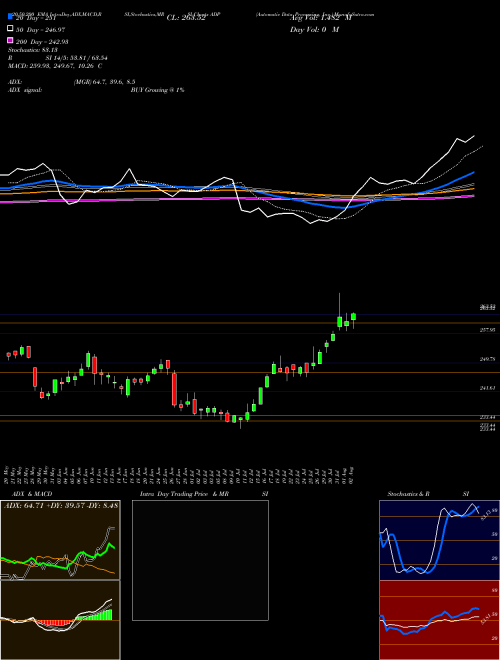Open the ADX indicator chart panel
The image size is (500, 660).
pyautogui.click(x=60, y=540)
